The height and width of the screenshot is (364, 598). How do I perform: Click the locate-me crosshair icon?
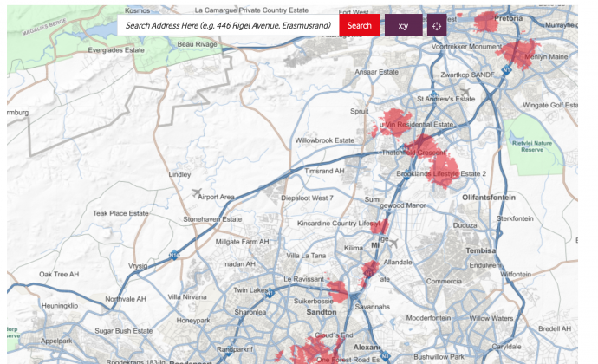[437, 26]
